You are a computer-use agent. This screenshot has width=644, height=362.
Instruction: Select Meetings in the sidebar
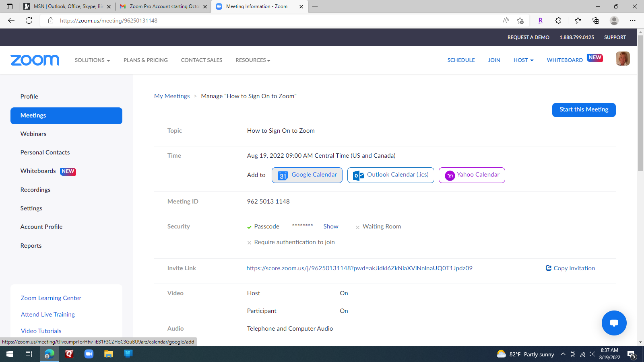point(66,116)
